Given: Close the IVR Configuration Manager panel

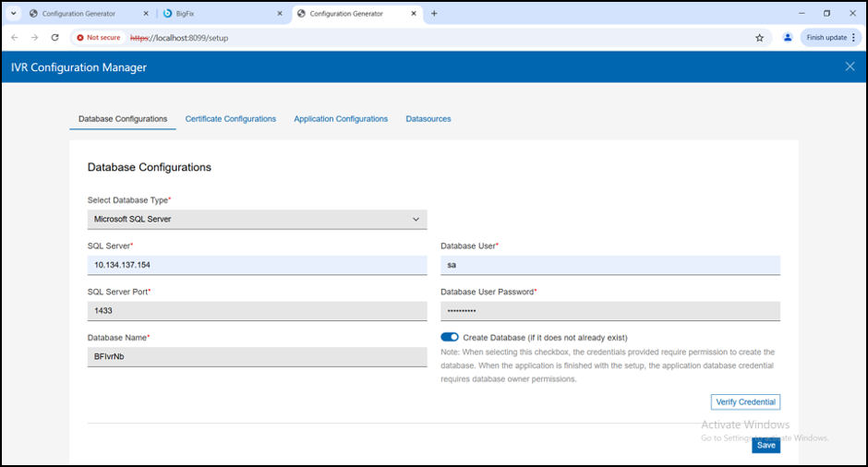Looking at the screenshot, I should (x=850, y=66).
